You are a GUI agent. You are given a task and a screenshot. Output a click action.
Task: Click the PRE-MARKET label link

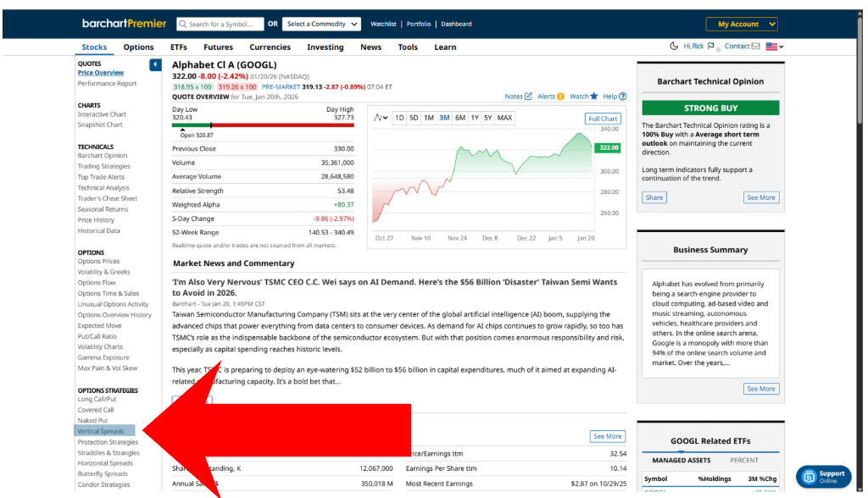[x=281, y=87]
